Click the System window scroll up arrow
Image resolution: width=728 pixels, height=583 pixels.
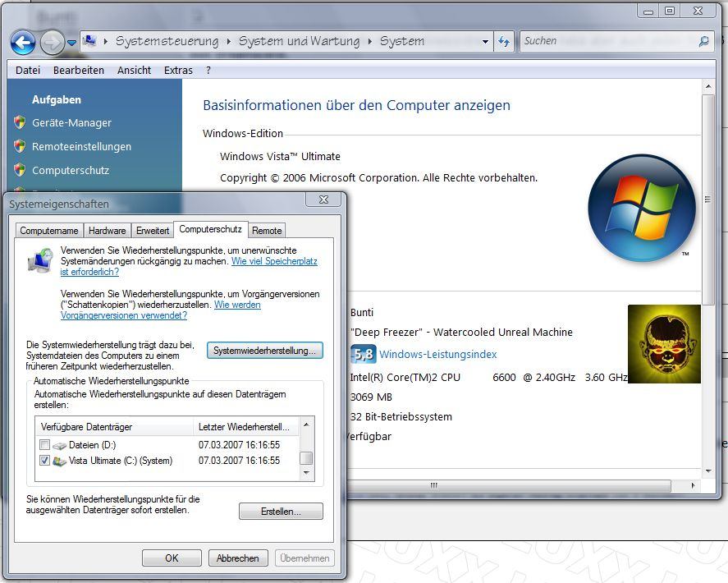pos(708,87)
